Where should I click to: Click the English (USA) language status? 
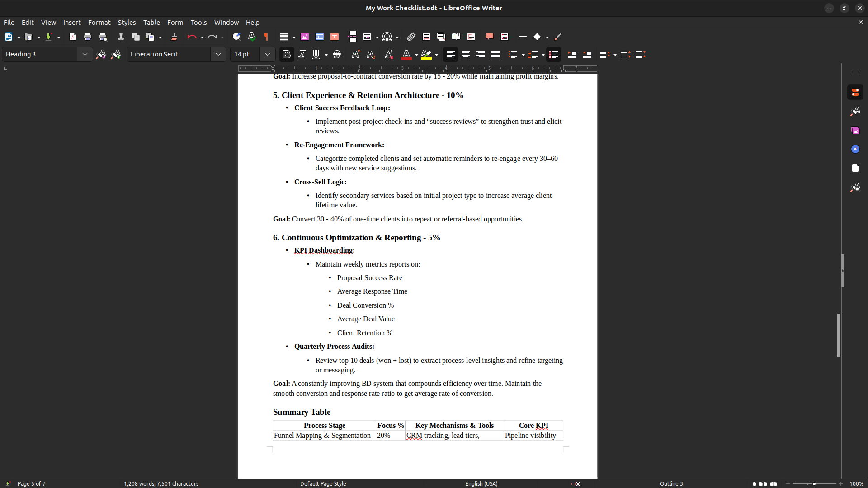481,483
